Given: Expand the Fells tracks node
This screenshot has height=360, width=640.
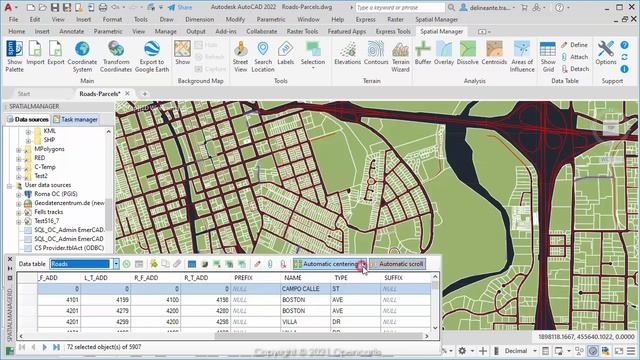Looking at the screenshot, I should [19, 212].
